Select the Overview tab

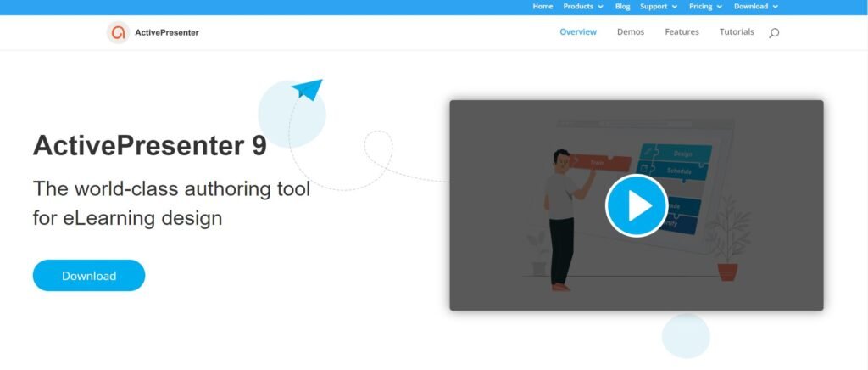[578, 32]
